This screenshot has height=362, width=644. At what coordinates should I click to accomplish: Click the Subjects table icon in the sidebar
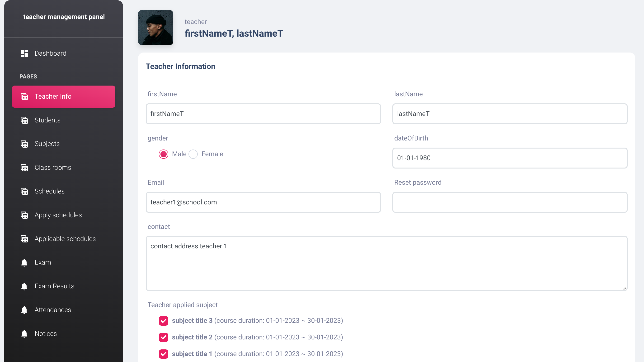tap(24, 144)
